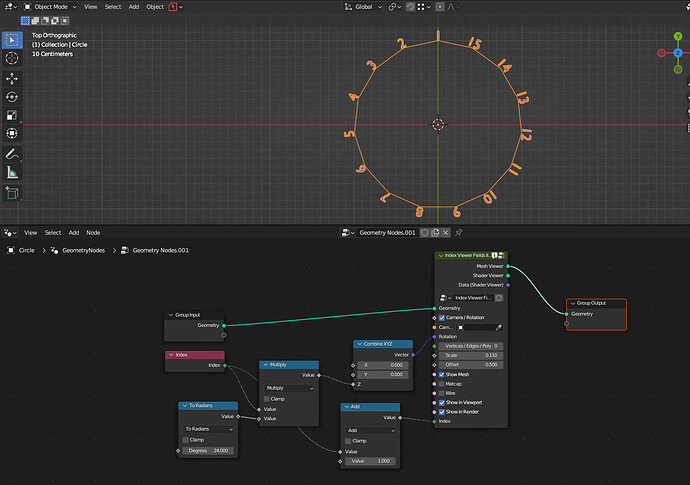Open the 3D viewport Select menu
Image resolution: width=690 pixels, height=485 pixels.
[113, 7]
